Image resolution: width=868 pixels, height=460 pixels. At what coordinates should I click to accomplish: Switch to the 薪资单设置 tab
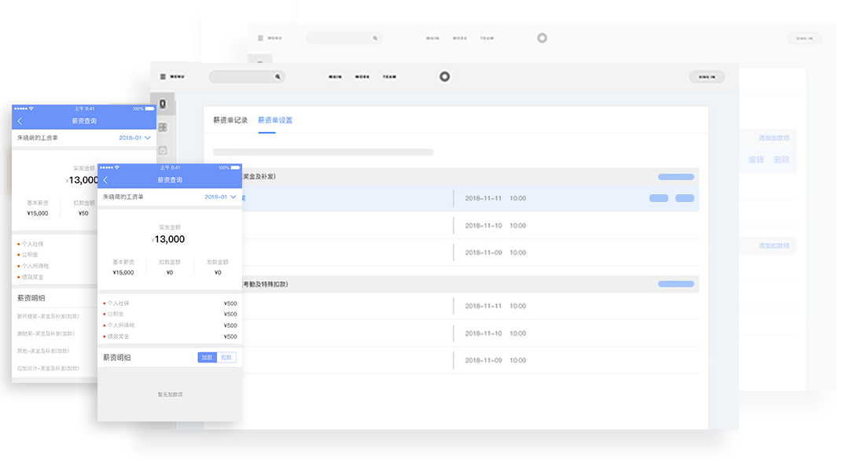pos(275,120)
